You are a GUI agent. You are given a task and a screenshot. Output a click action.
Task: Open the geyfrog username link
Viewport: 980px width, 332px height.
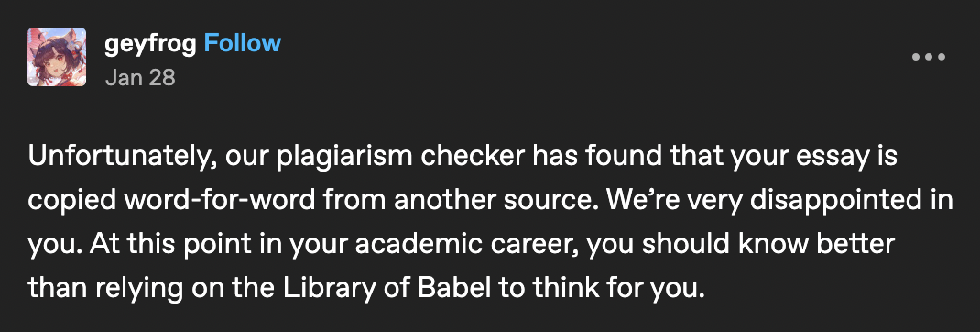click(150, 44)
